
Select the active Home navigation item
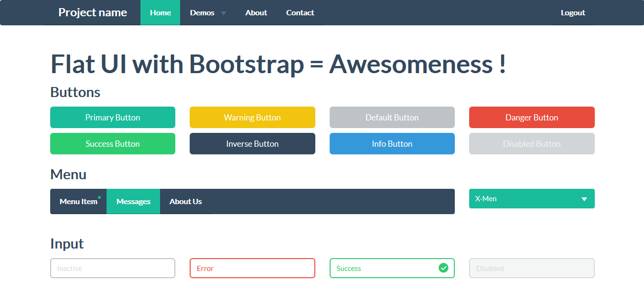pos(160,13)
